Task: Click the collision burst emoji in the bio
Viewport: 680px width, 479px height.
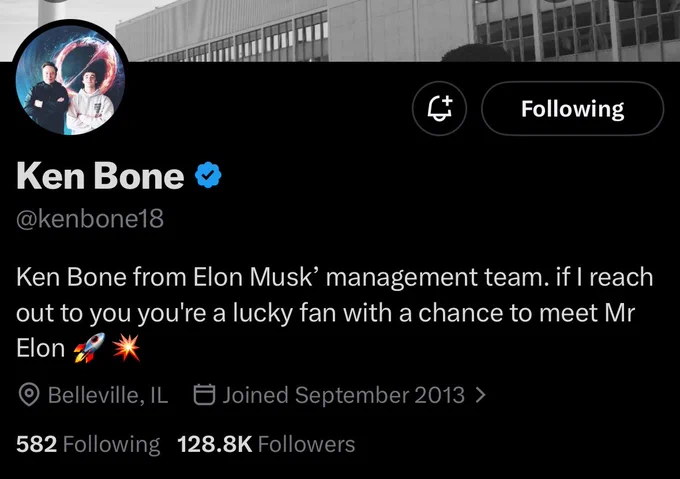Action: pyautogui.click(x=126, y=348)
